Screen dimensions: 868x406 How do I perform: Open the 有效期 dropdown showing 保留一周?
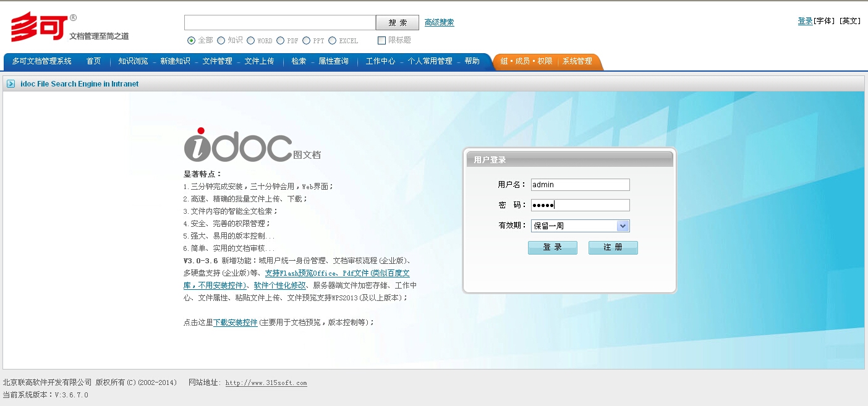coord(580,226)
